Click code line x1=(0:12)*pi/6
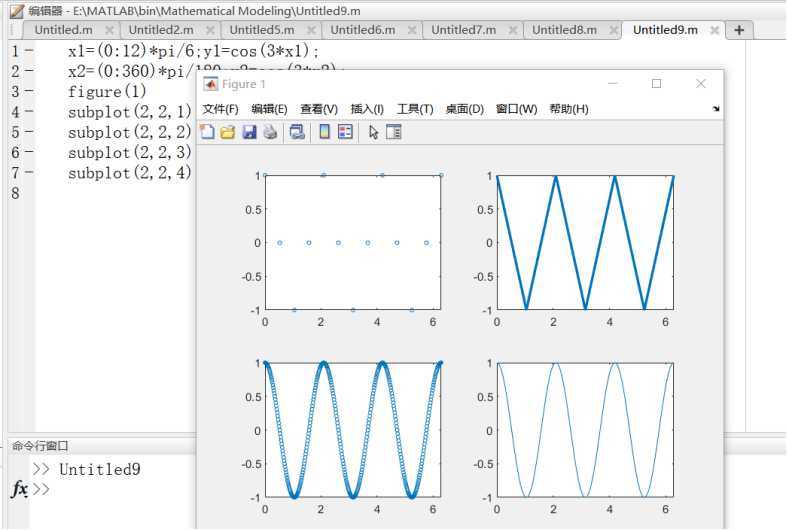This screenshot has height=530, width=787. [134, 51]
